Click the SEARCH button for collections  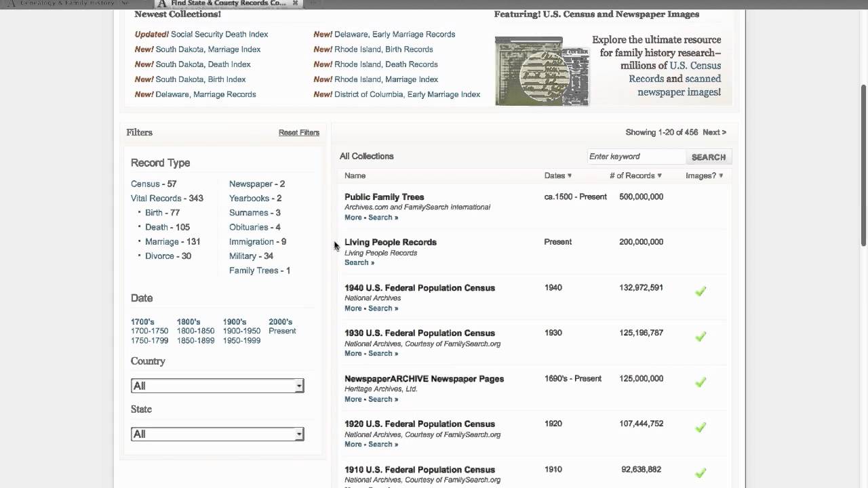click(x=709, y=157)
